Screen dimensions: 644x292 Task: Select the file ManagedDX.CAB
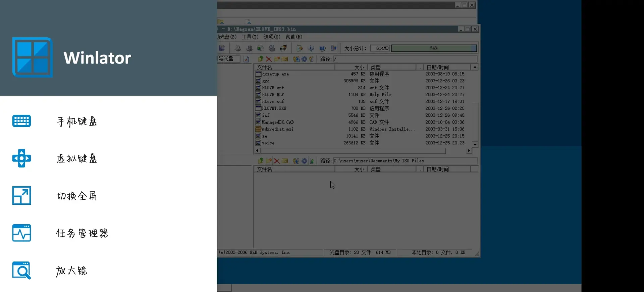click(278, 122)
